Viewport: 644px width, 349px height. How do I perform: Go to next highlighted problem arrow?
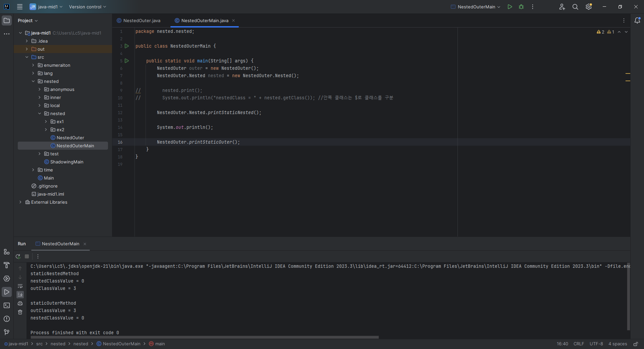pos(626,32)
